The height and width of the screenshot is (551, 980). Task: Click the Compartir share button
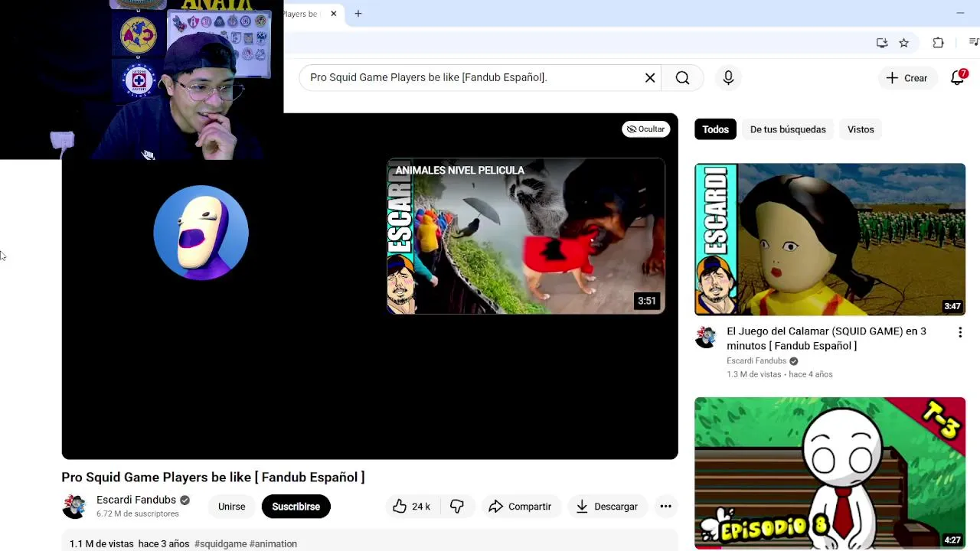520,507
